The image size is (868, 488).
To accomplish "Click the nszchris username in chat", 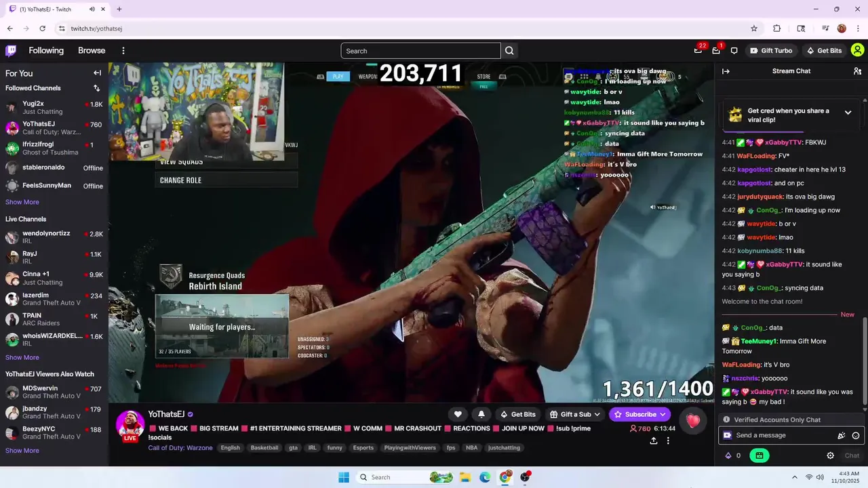I will coord(745,378).
